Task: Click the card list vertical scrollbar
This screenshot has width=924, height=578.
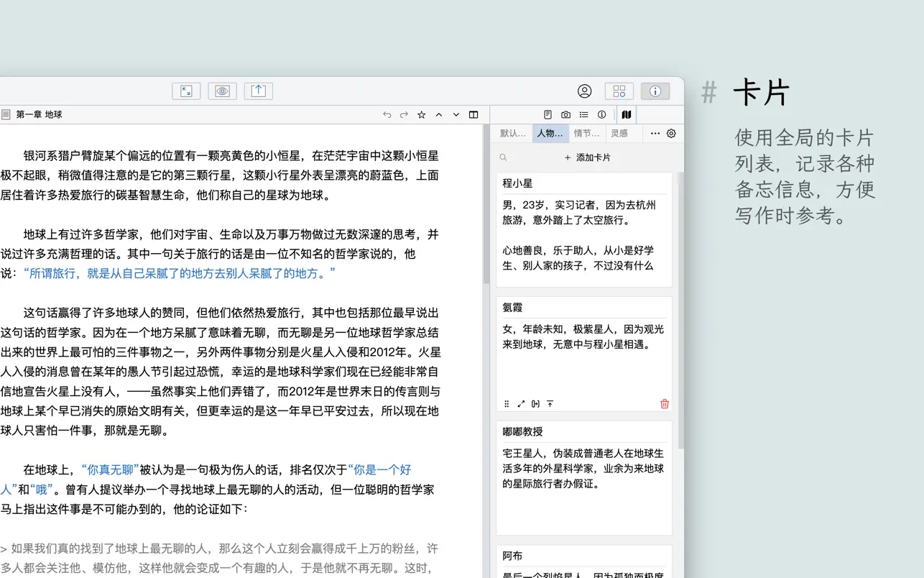Action: [680, 309]
